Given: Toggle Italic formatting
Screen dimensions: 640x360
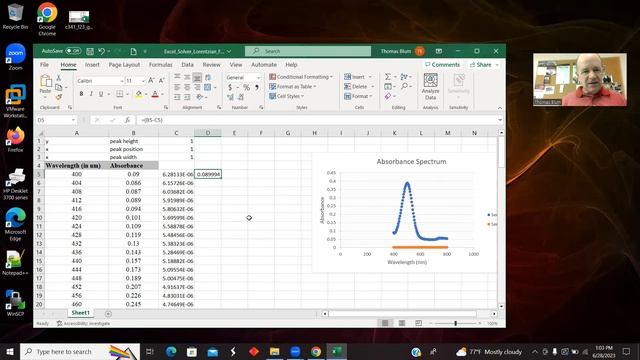Looking at the screenshot, I should pos(91,94).
